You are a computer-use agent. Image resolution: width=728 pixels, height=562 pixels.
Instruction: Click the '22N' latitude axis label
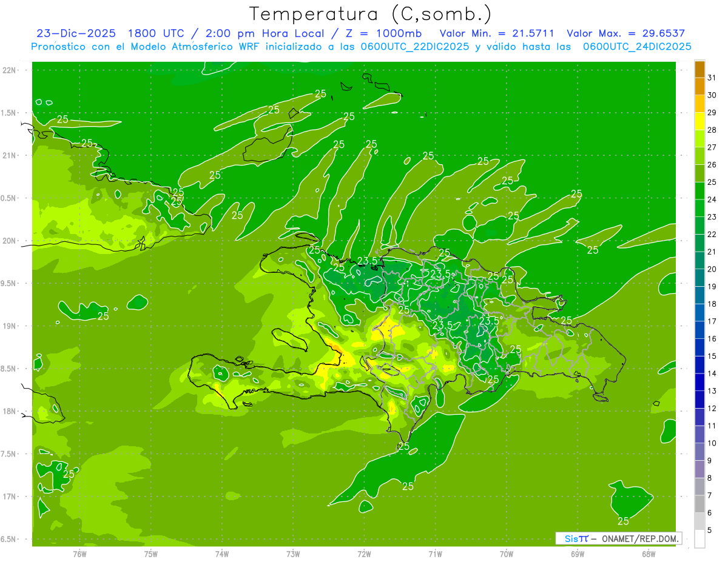[x=9, y=70]
